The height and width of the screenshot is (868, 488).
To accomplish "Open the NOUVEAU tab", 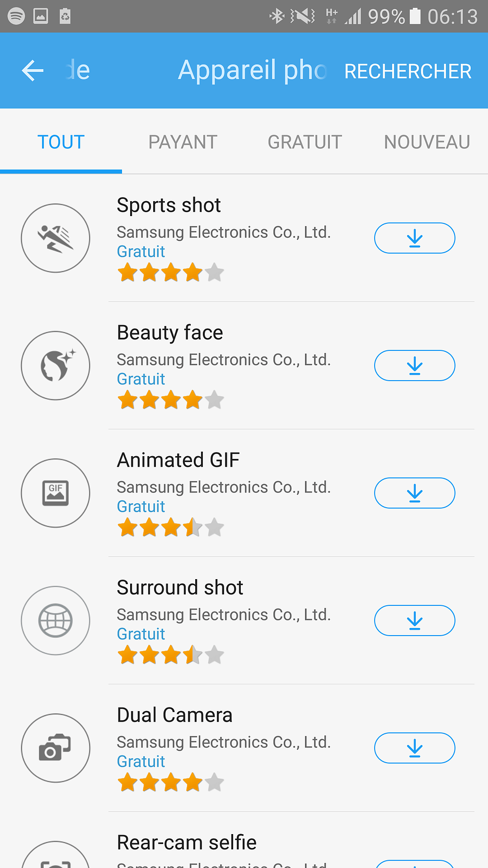I will pos(427,142).
